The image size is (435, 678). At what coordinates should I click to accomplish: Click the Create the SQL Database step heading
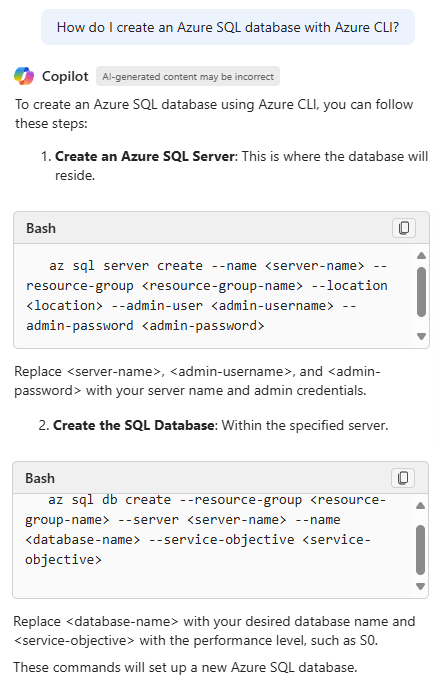[x=133, y=425]
